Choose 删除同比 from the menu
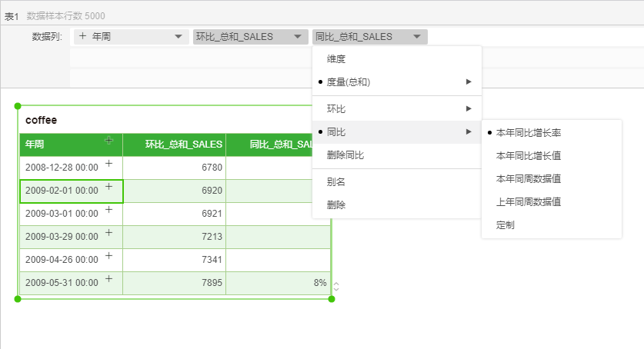644x349 pixels. click(345, 155)
